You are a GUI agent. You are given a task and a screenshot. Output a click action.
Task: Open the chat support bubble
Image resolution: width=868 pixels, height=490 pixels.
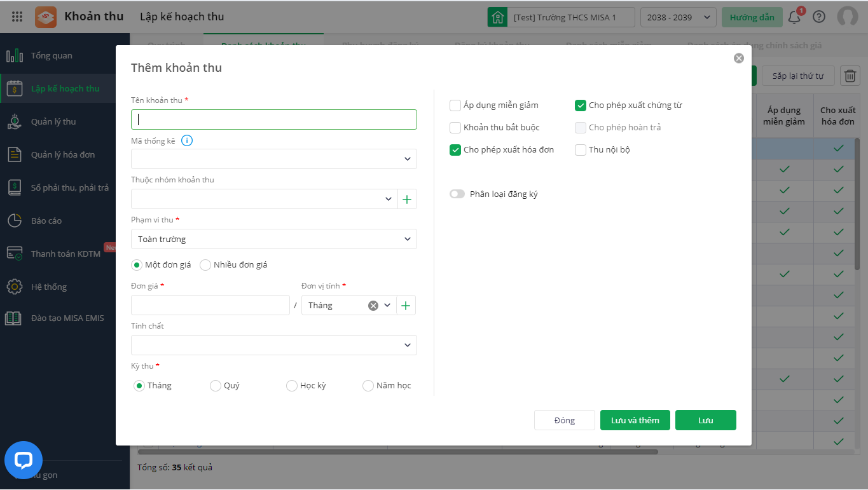(24, 460)
